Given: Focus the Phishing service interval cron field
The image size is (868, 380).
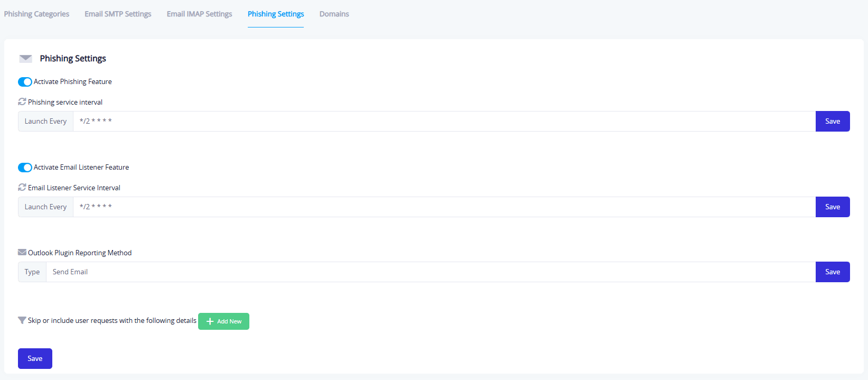Looking at the screenshot, I should 444,122.
